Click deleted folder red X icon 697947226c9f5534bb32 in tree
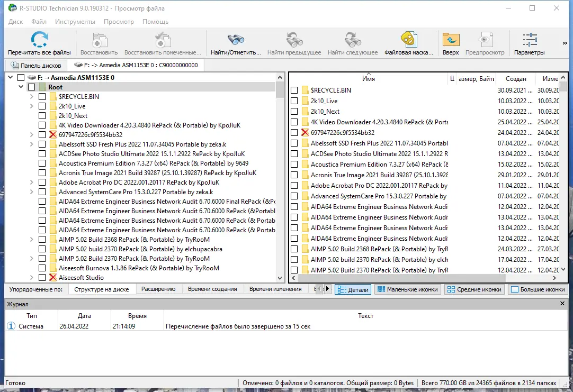The image size is (573, 392). pos(52,135)
